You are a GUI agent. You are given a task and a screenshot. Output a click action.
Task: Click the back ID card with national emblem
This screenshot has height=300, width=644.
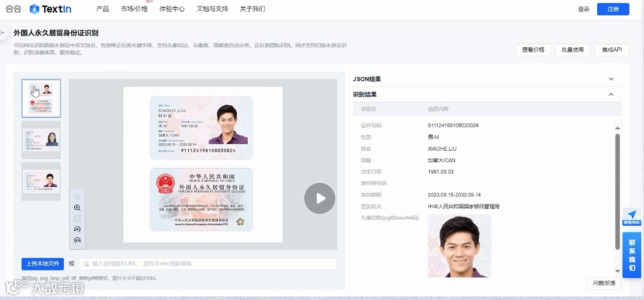tap(201, 199)
